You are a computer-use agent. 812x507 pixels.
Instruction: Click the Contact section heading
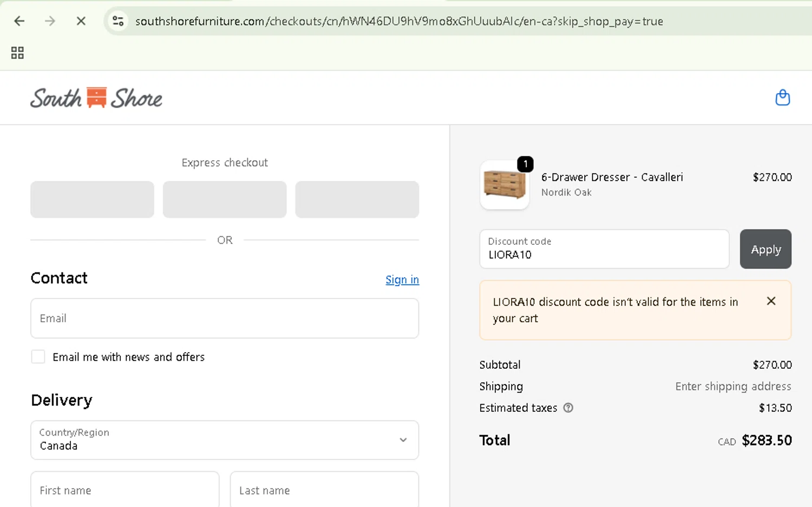[59, 278]
